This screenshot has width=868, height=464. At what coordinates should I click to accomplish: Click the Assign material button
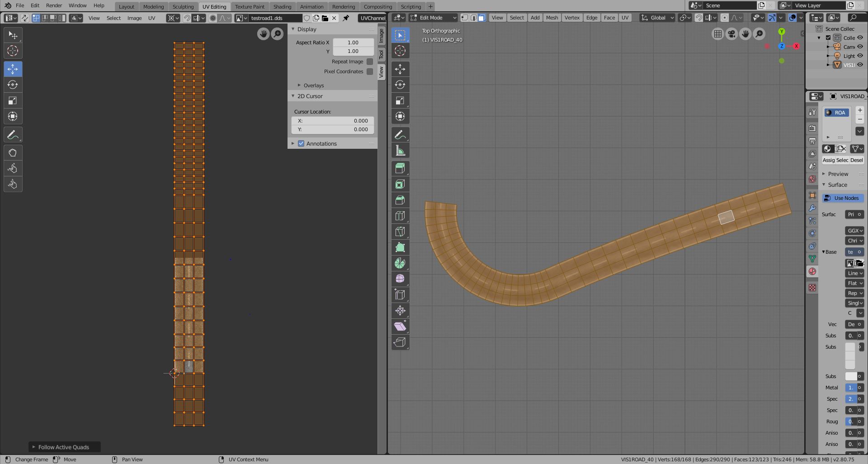(828, 160)
